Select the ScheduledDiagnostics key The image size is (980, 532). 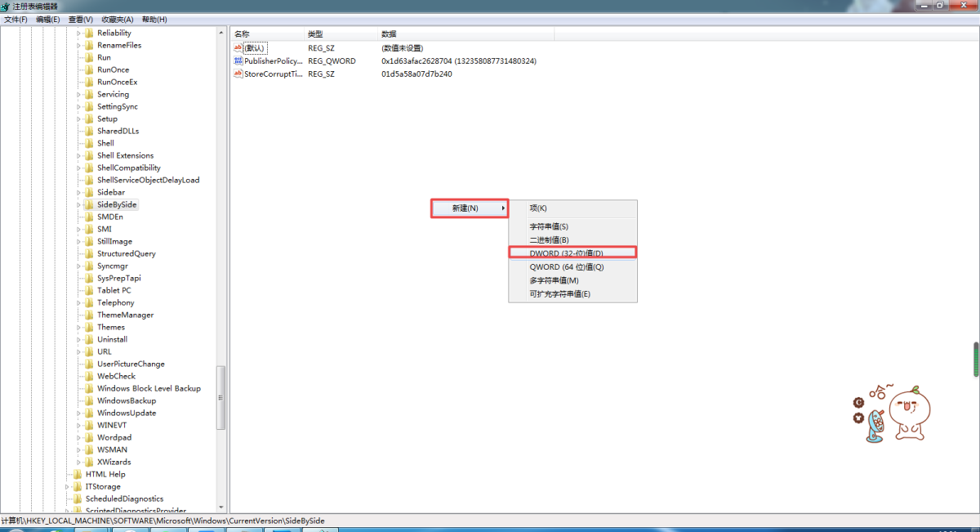(x=124, y=499)
